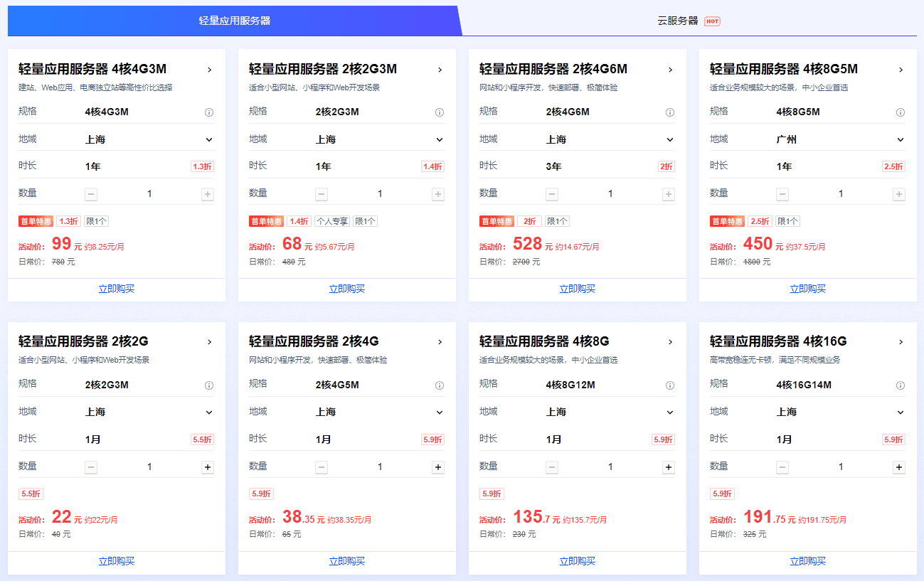
Task: Open details arrow for 轻量应用服务器 2核4G6M
Action: coord(670,70)
